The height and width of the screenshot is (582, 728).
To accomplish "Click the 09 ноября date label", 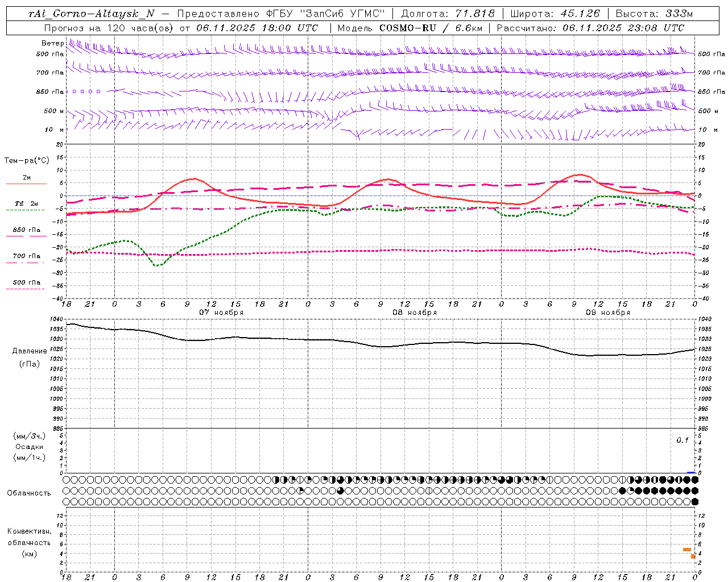I will click(x=608, y=313).
